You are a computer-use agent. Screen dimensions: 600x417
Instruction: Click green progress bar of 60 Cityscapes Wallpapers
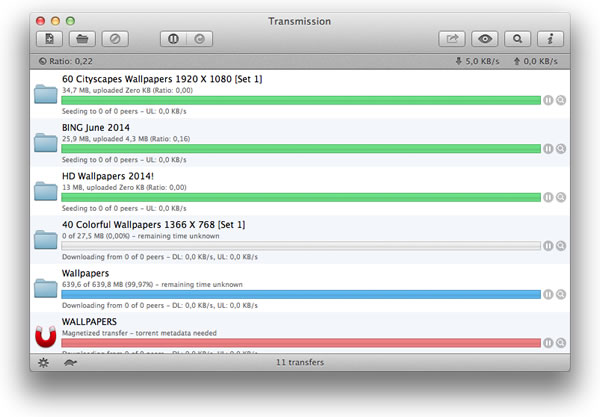tap(301, 100)
